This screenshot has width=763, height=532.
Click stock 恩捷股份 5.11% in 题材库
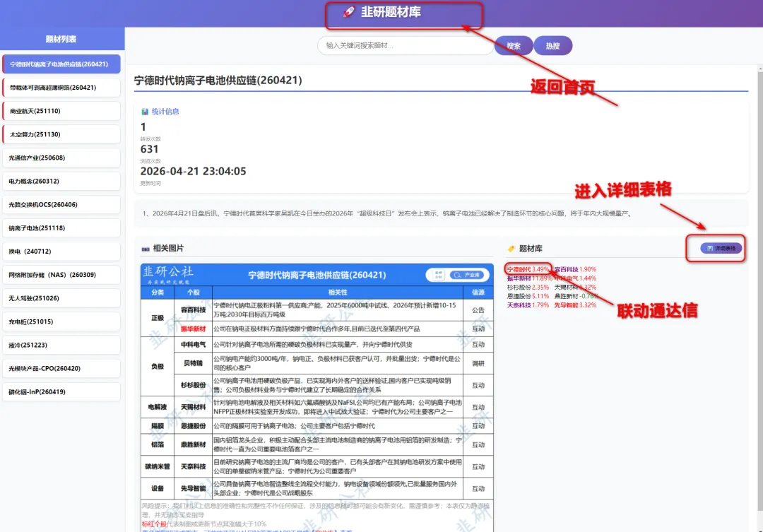pos(528,296)
